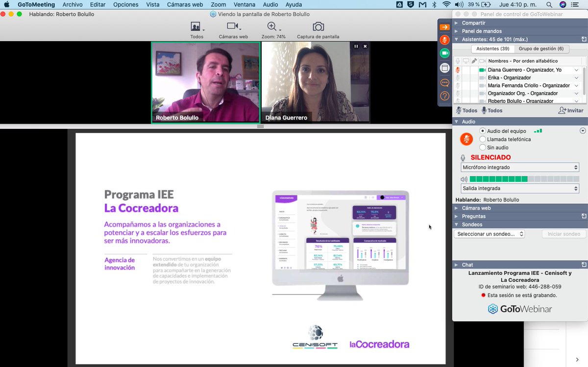Viewport: 588px width, 367px height.
Task: Switch to Asistentes (39) tab
Action: coord(492,49)
